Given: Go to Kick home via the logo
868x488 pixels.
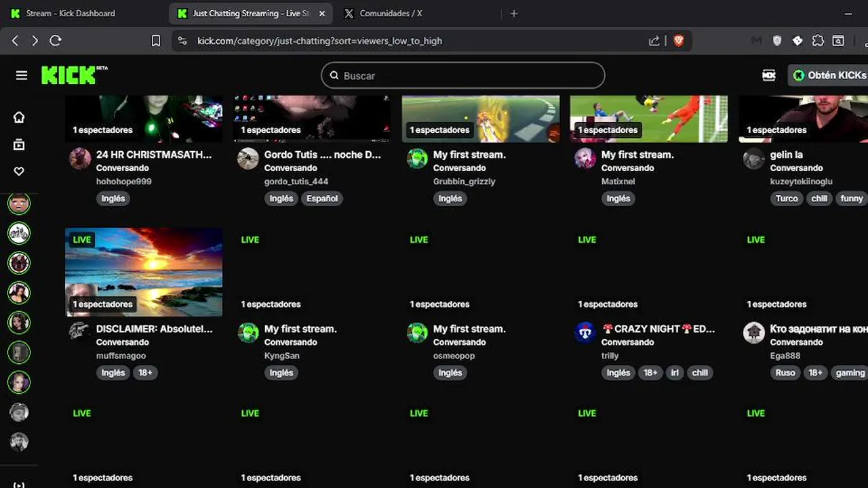Looking at the screenshot, I should [x=74, y=75].
